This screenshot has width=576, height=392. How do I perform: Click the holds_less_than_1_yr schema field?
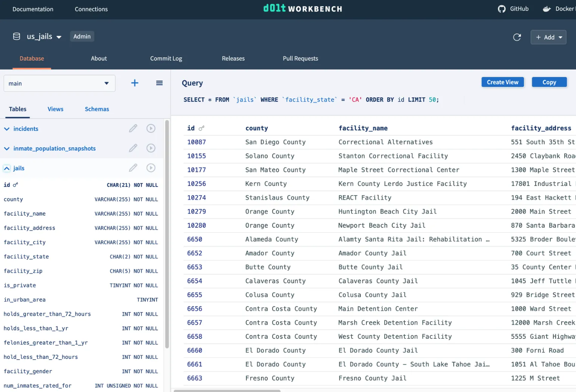click(81, 328)
